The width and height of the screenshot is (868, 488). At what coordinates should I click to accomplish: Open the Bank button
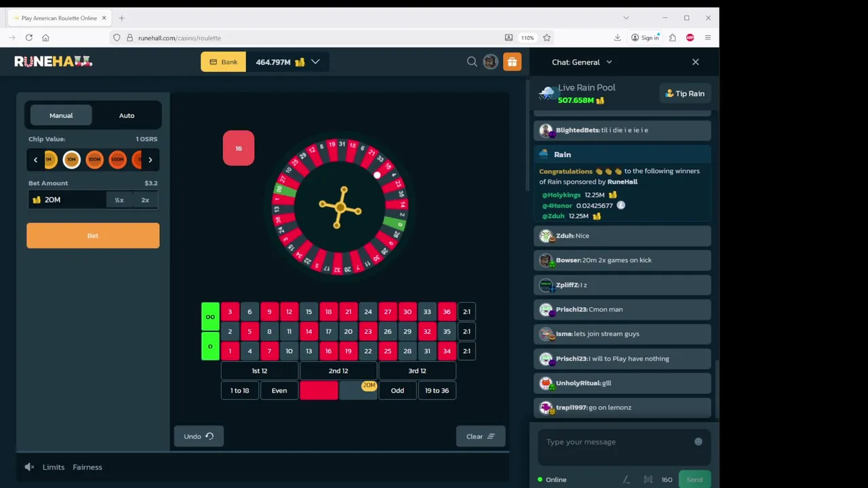(x=223, y=62)
